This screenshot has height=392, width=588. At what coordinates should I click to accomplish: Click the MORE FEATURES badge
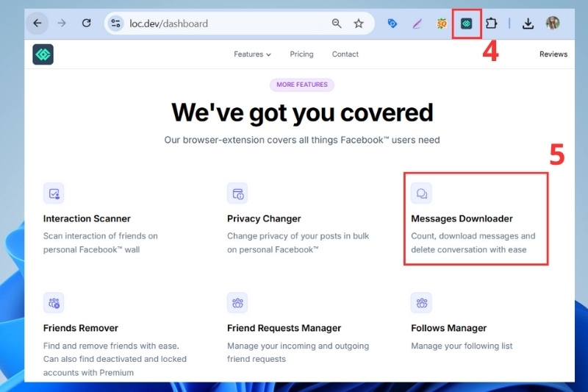tap(302, 85)
